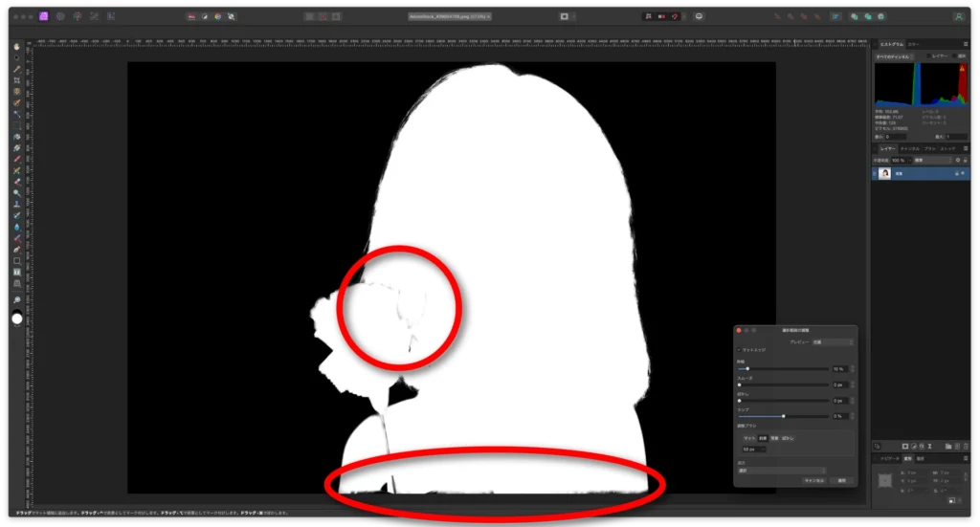Click the ランプ slider handle
Screen dimensions: 980x527
click(x=784, y=416)
